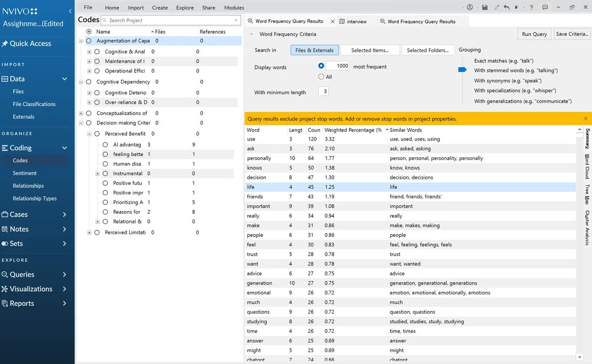Click the plus icon beside Name header
This screenshot has width=592, height=364.
[x=89, y=32]
